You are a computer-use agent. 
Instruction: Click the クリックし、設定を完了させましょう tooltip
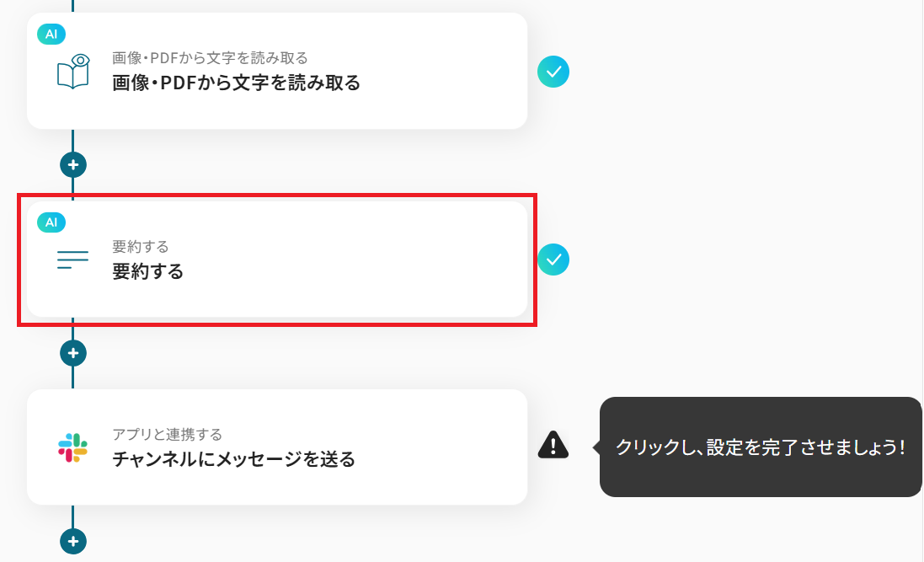coord(760,447)
